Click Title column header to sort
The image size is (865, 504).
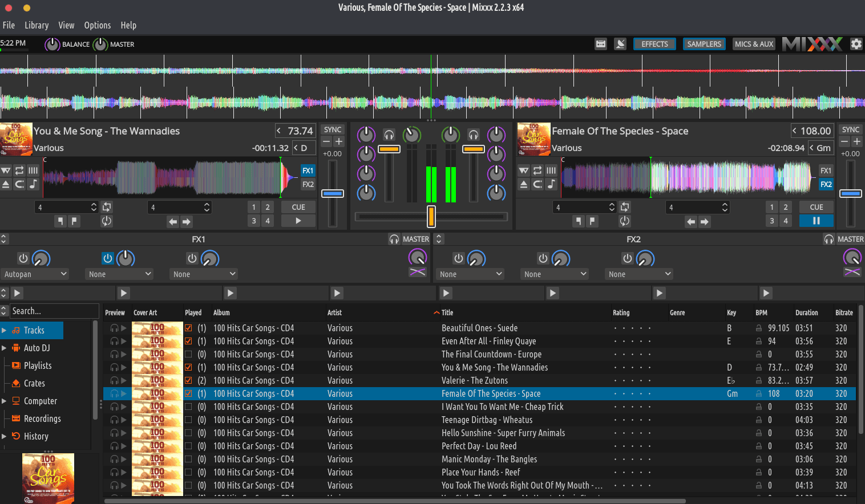pos(447,312)
